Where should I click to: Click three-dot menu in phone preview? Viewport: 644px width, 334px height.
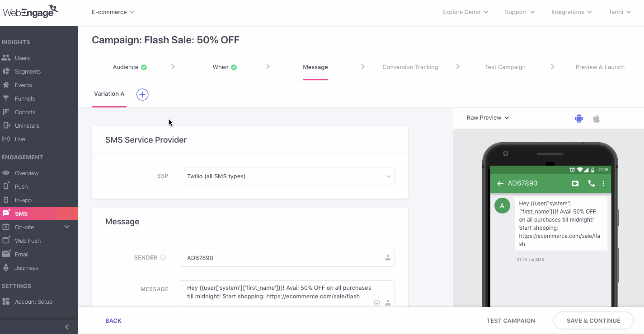pyautogui.click(x=603, y=184)
